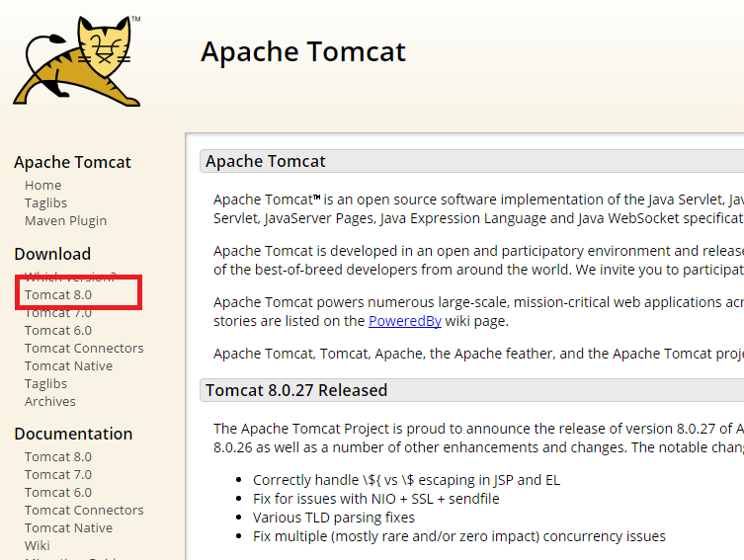Click the Apache Tomcat content section heading

tap(266, 161)
